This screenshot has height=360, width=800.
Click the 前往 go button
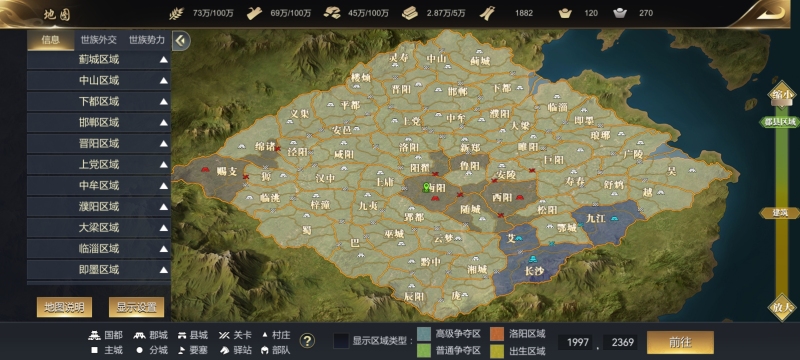(x=680, y=342)
